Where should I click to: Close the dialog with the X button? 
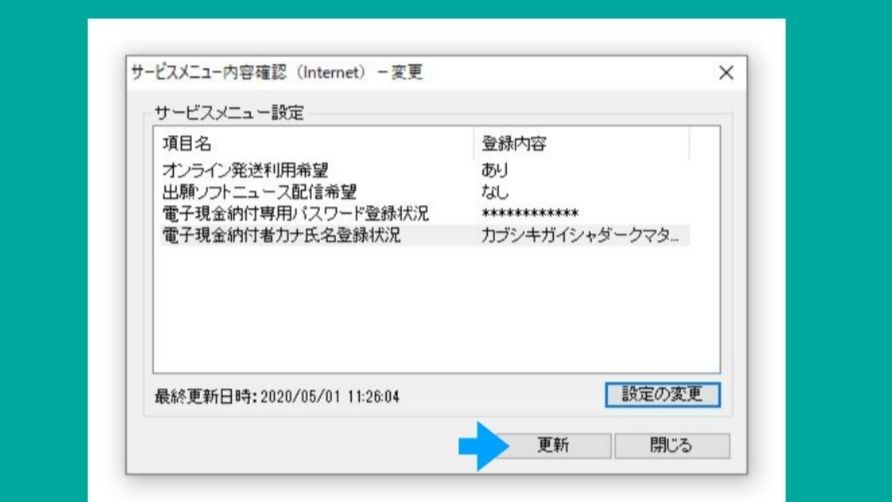point(726,73)
